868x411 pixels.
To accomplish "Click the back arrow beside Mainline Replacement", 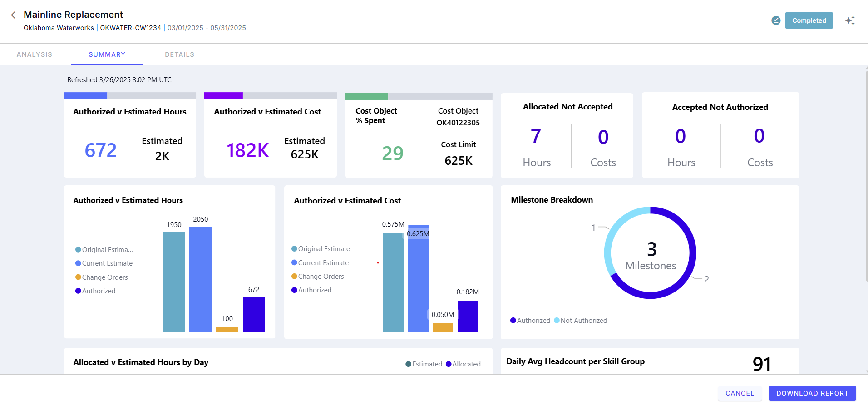I will pos(15,15).
